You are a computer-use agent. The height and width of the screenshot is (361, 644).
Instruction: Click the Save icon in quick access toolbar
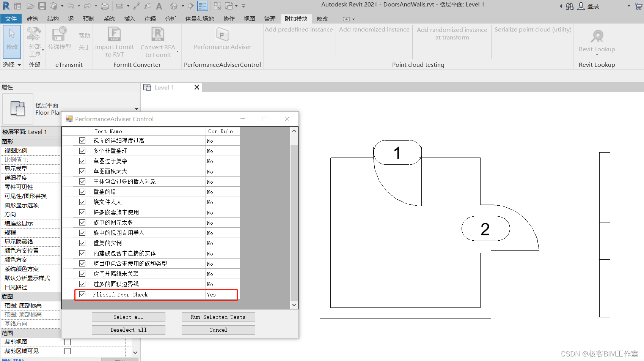[42, 5]
